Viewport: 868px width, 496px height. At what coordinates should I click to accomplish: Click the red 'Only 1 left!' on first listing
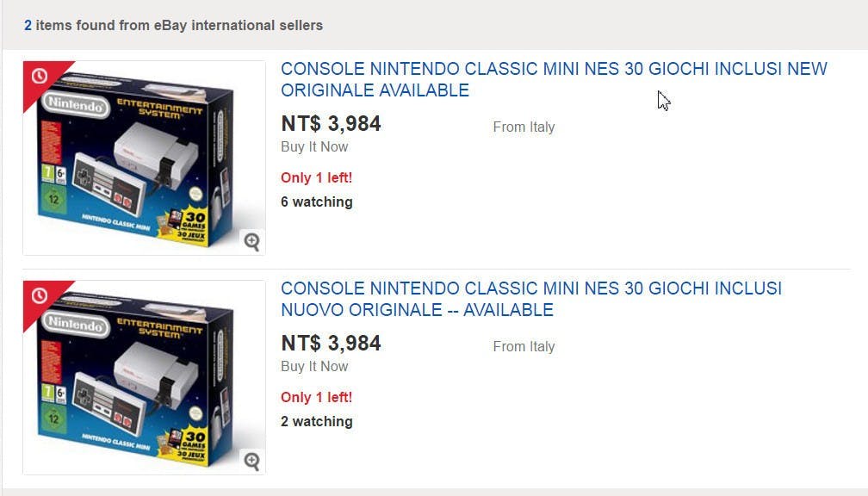coord(317,177)
